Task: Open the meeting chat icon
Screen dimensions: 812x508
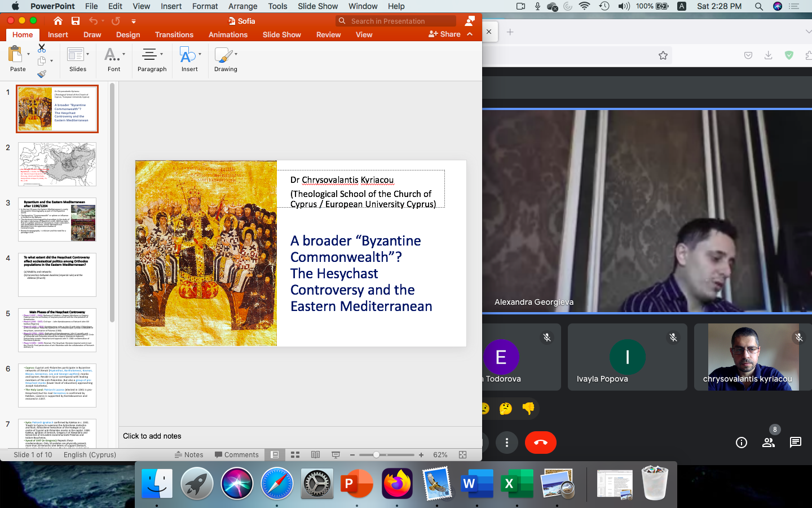Action: click(x=796, y=443)
